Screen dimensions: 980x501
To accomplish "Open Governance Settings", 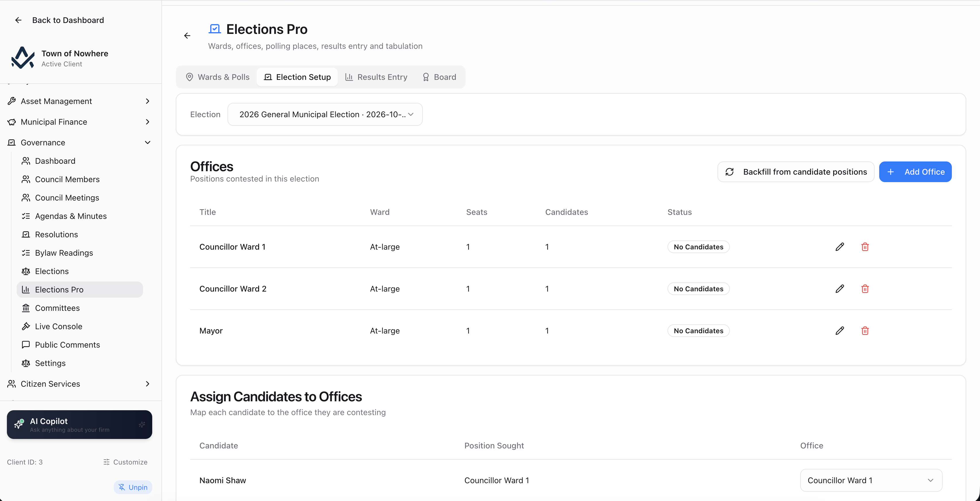I will 80,363.
